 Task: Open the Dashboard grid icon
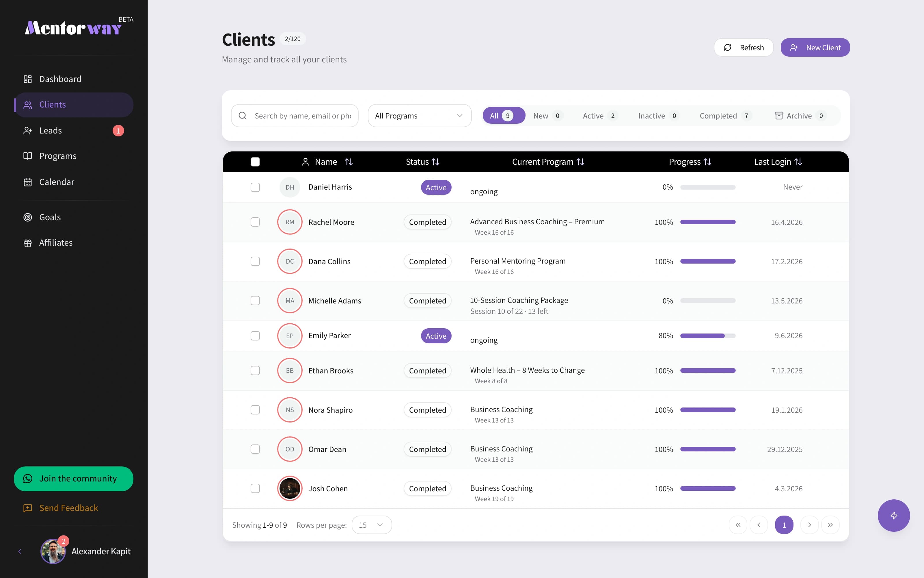tap(27, 79)
